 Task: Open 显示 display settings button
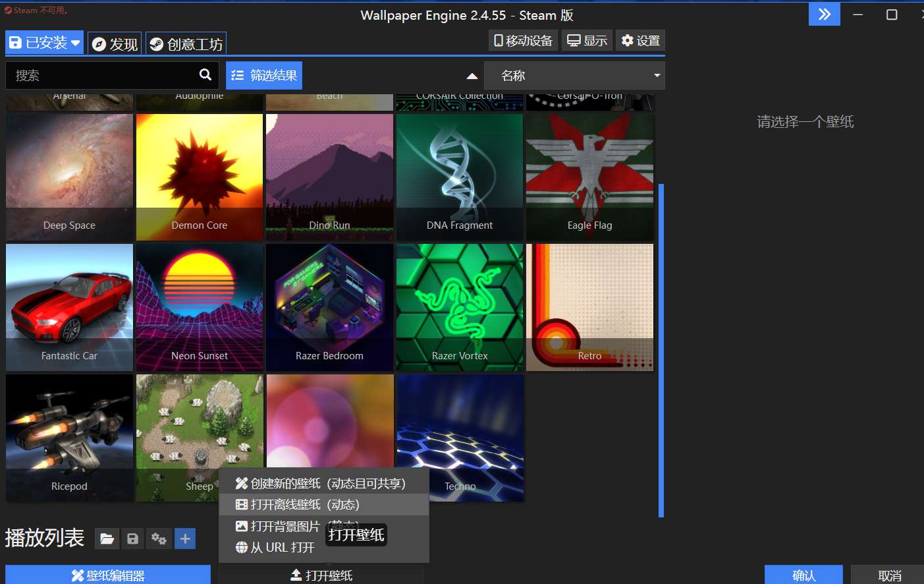point(587,41)
